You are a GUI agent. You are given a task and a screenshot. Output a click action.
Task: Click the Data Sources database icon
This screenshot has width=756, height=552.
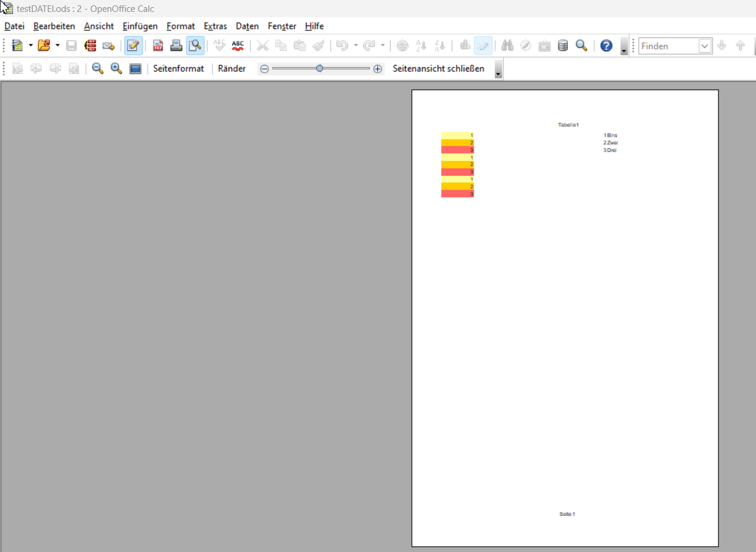[563, 46]
